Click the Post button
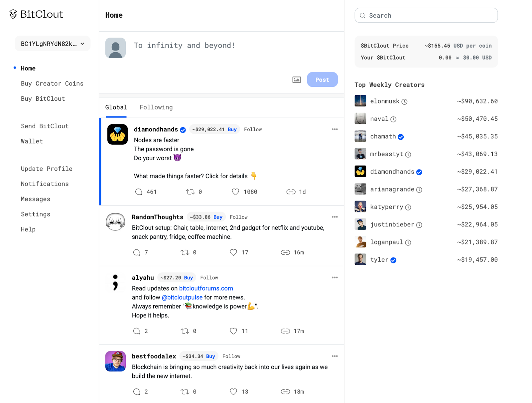 tap(322, 79)
